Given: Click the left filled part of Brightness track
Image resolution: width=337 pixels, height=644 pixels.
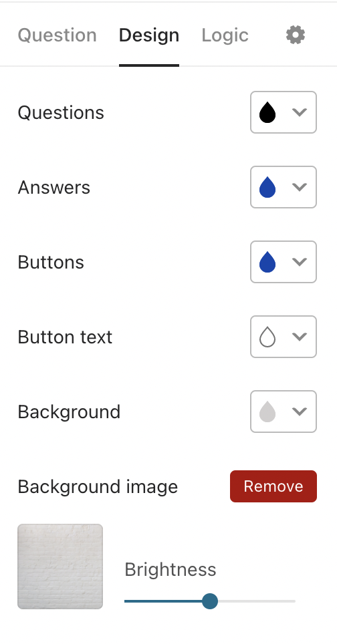Looking at the screenshot, I should pos(163,601).
